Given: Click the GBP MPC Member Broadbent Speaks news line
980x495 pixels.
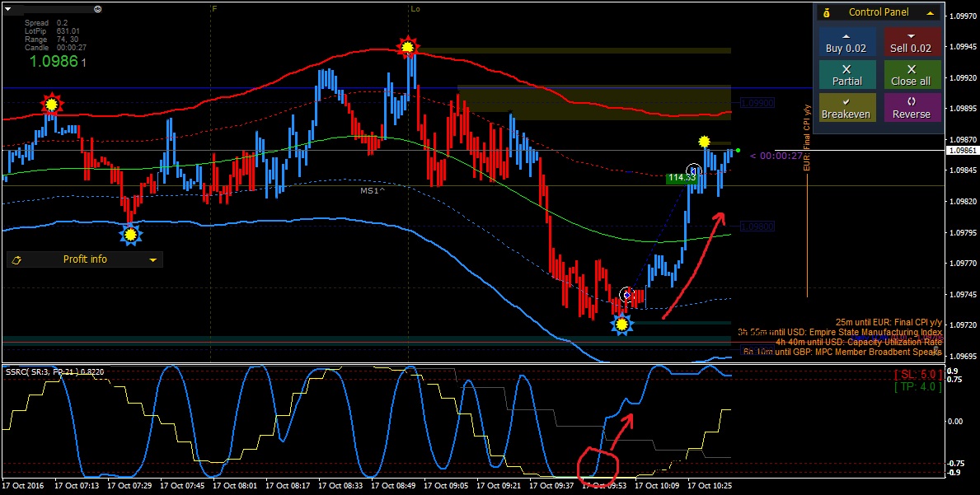Looking at the screenshot, I should click(842, 352).
